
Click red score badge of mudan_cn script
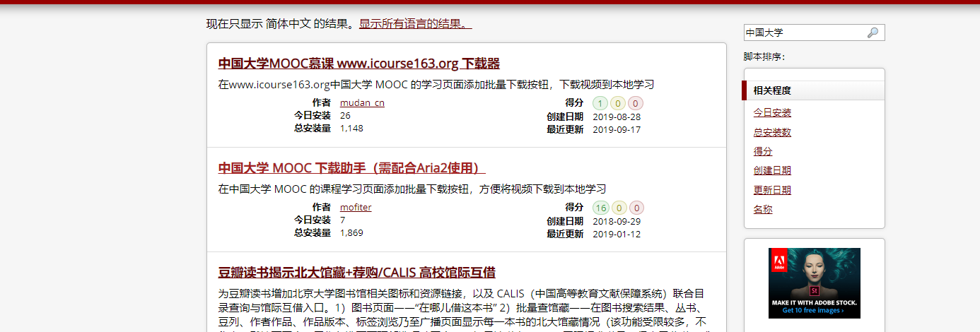coord(636,103)
